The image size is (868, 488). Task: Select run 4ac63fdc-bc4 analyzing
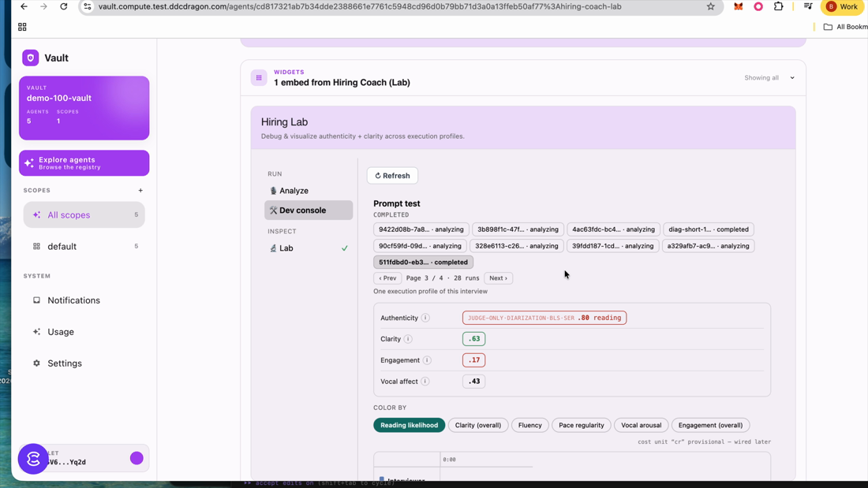tap(613, 229)
